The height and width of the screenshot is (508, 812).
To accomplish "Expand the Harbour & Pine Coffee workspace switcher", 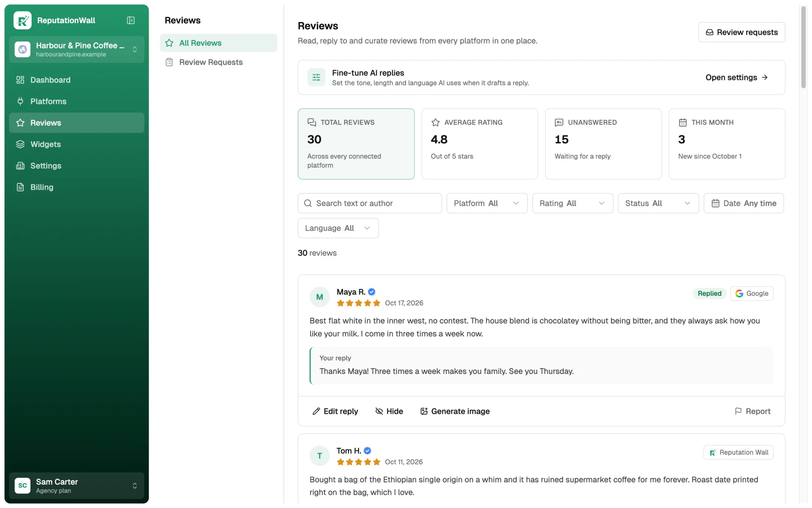I will tap(76, 50).
